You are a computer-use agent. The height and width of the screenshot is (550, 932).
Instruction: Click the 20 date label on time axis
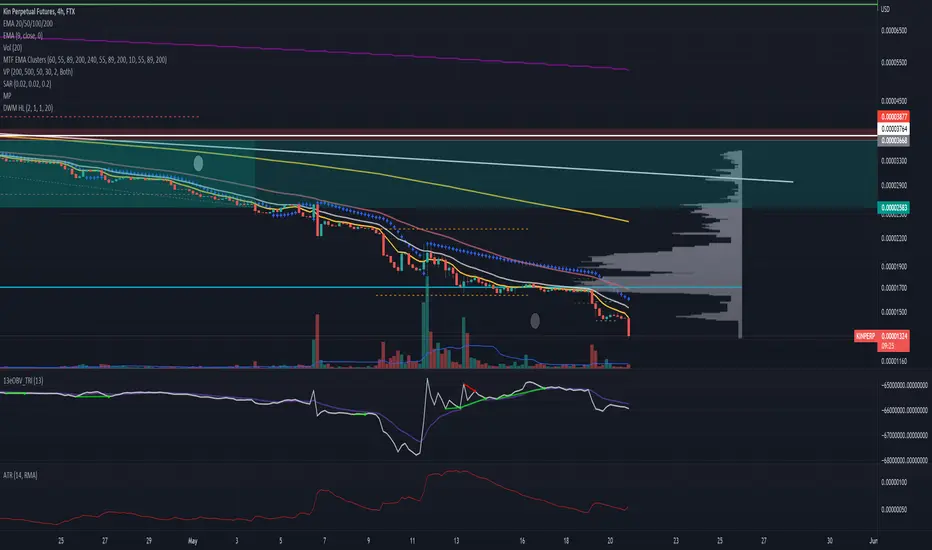[610, 541]
